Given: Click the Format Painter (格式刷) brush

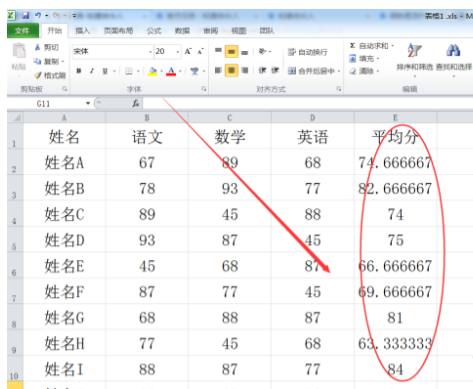Looking at the screenshot, I should click(38, 75).
